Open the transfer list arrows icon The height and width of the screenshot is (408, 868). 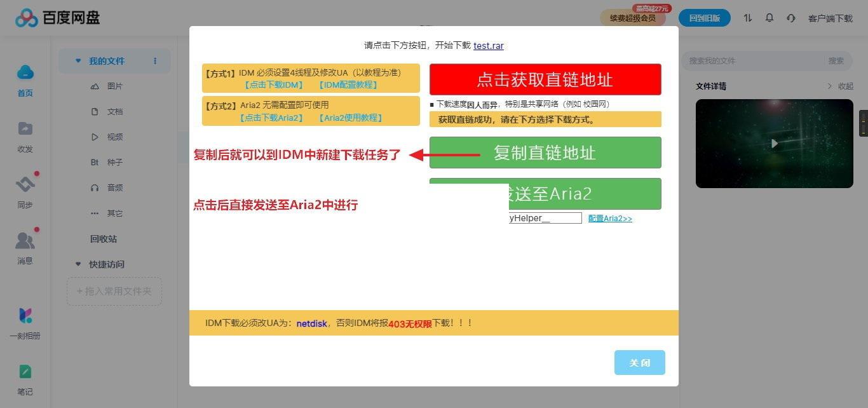(748, 18)
